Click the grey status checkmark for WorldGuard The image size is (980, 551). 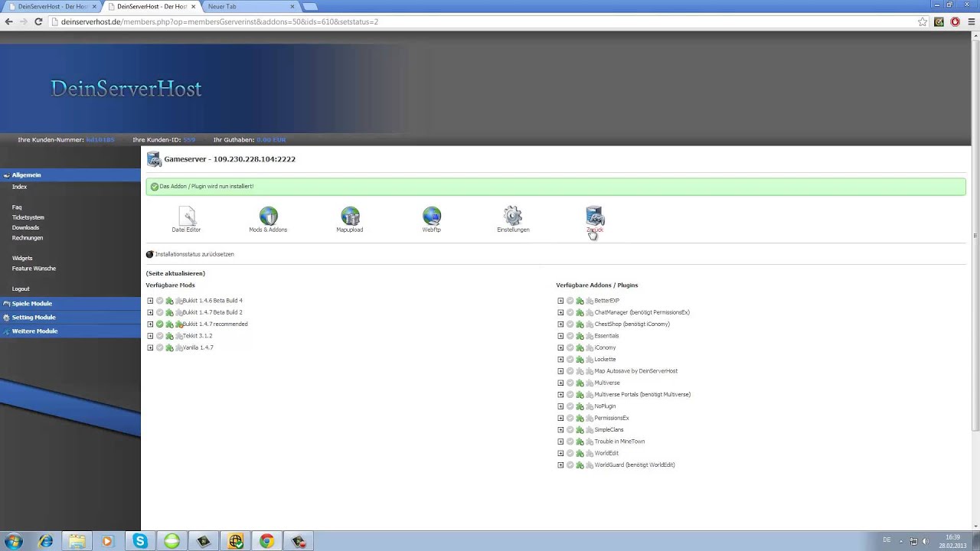tap(570, 465)
